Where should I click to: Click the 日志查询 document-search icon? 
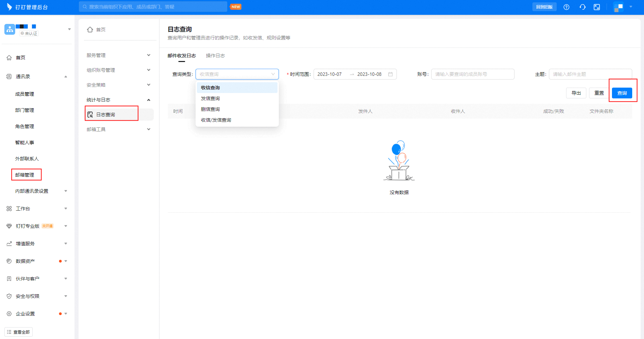pyautogui.click(x=90, y=115)
